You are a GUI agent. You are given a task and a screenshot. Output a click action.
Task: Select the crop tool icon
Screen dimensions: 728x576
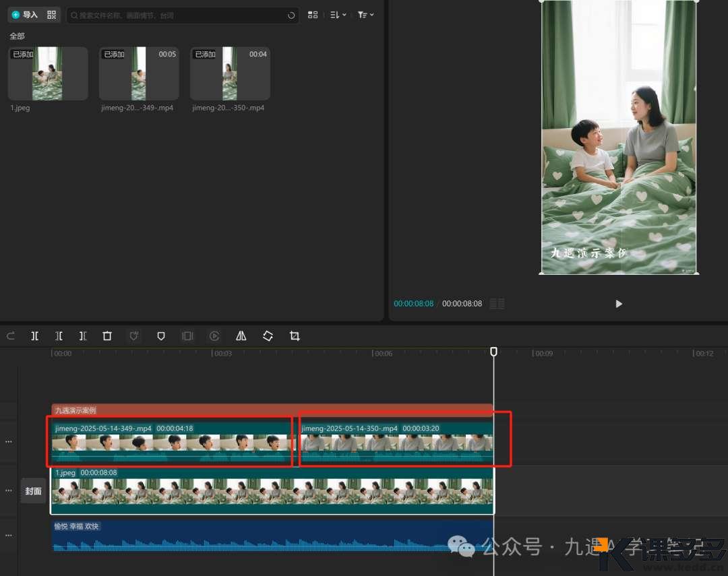click(x=295, y=335)
